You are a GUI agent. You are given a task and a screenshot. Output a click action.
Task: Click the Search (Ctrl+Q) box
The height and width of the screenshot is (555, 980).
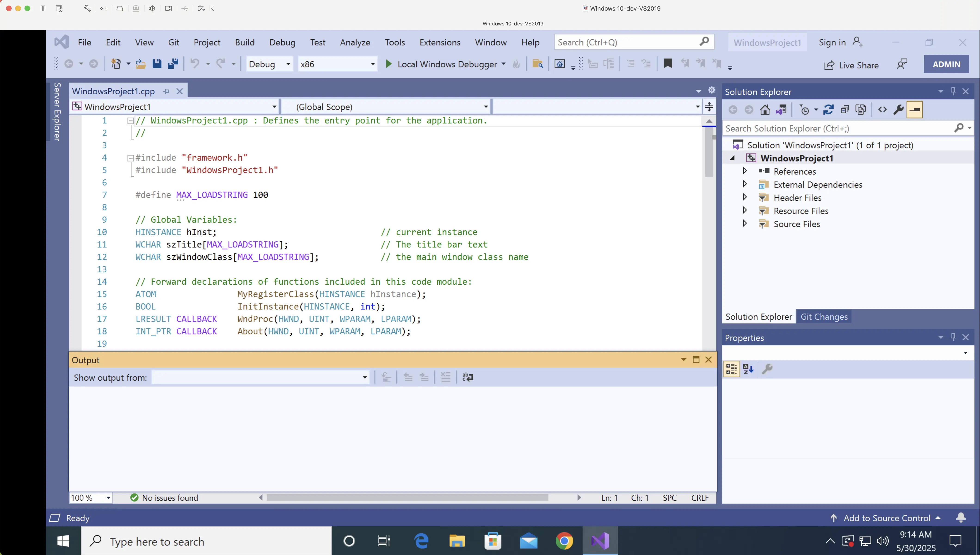pos(634,42)
